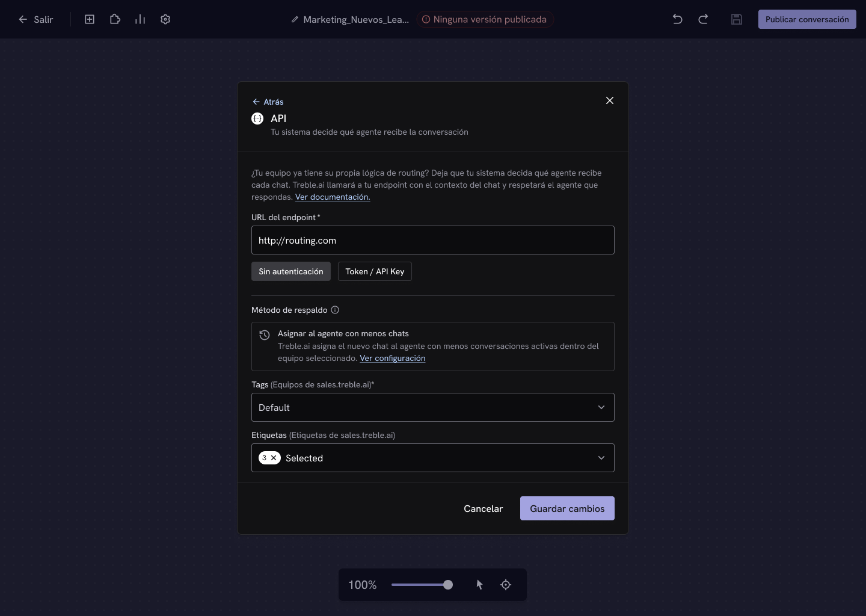Viewport: 866px width, 616px height.
Task: Clear the 3 selected etiquetas with X
Action: point(274,458)
